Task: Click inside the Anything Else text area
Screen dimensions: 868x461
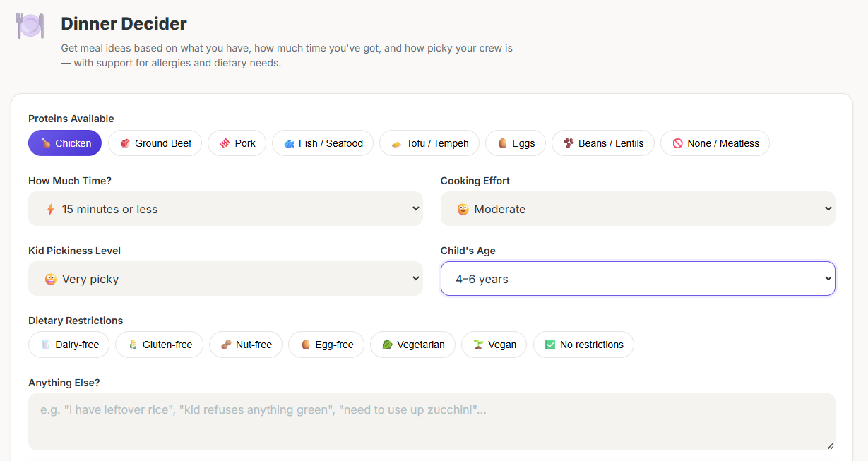Action: [x=431, y=420]
